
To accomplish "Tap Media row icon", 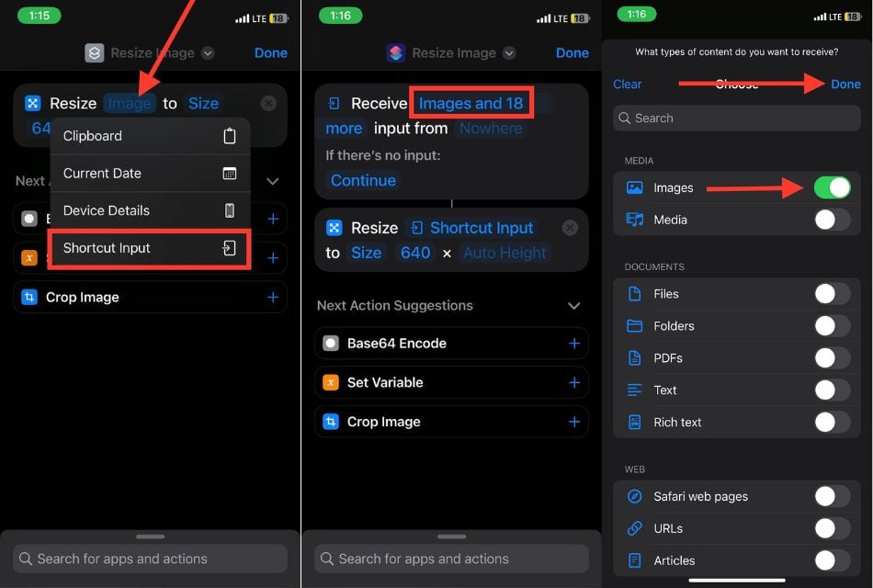I will [634, 220].
